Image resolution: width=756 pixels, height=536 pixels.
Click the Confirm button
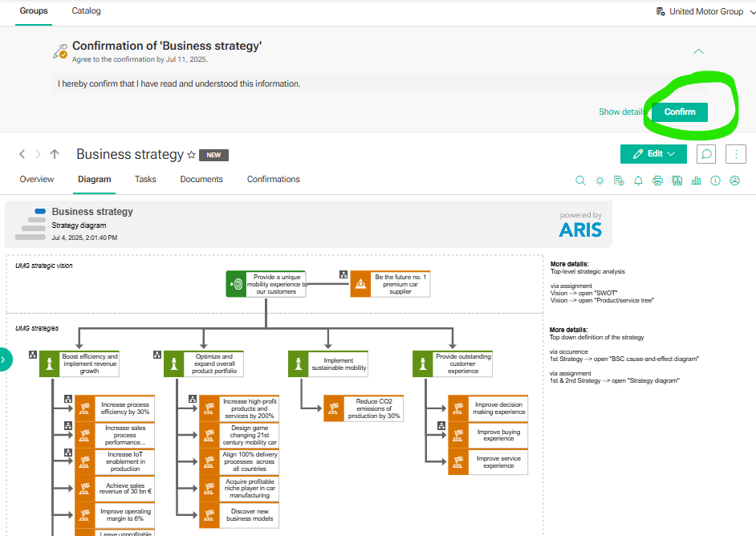tap(680, 112)
